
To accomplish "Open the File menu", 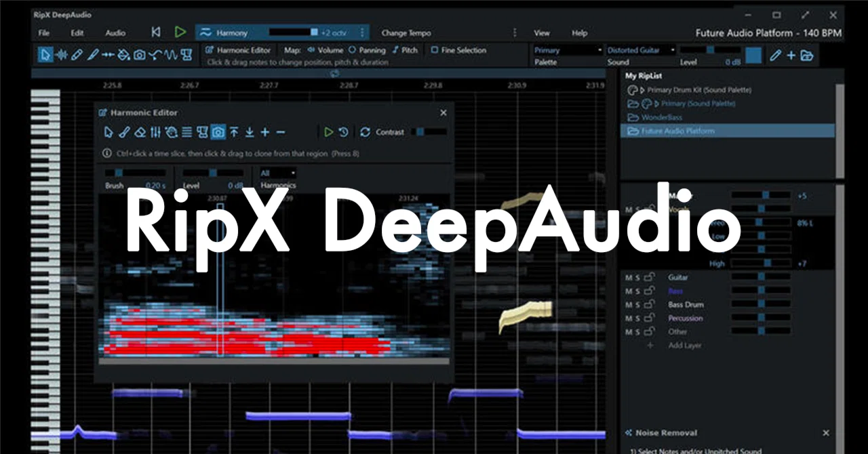I will pyautogui.click(x=43, y=33).
